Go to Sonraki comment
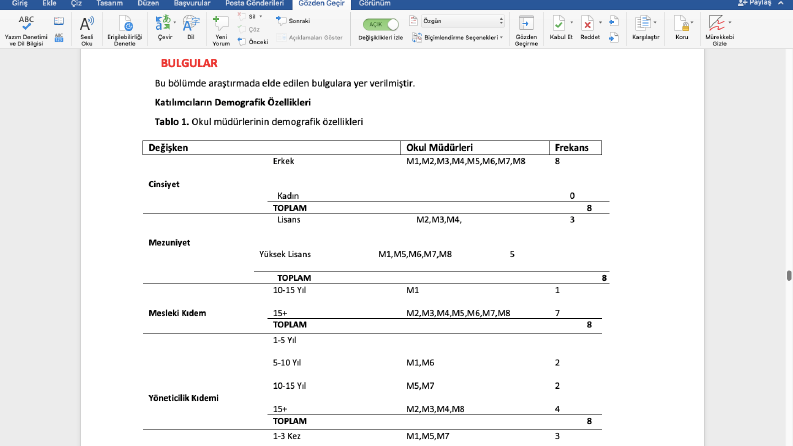Viewport: 793px width, 446px height. point(293,21)
